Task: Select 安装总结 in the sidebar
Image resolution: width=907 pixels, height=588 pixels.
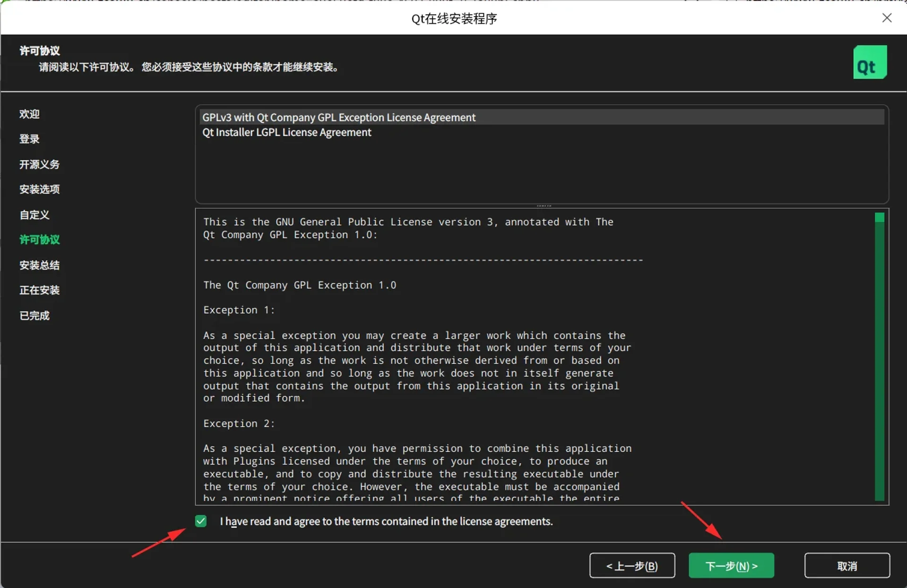Action: 39,265
